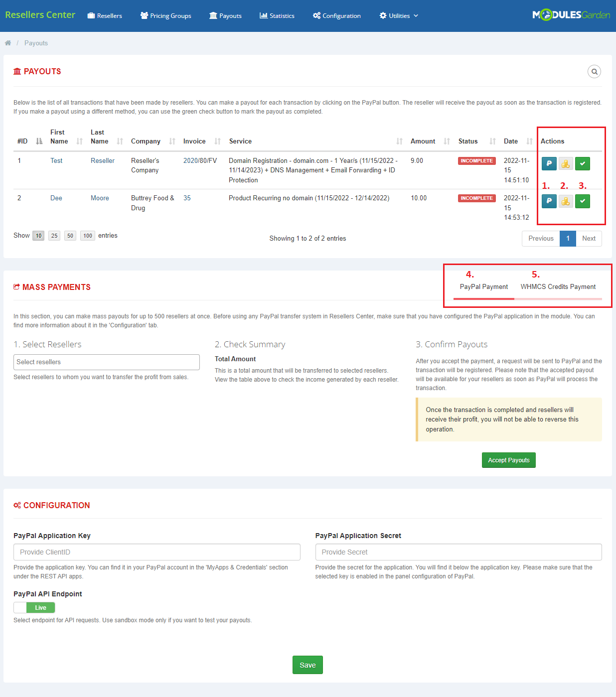Screen dimensions: 616x697
Task: Go to the Next page
Action: click(589, 239)
